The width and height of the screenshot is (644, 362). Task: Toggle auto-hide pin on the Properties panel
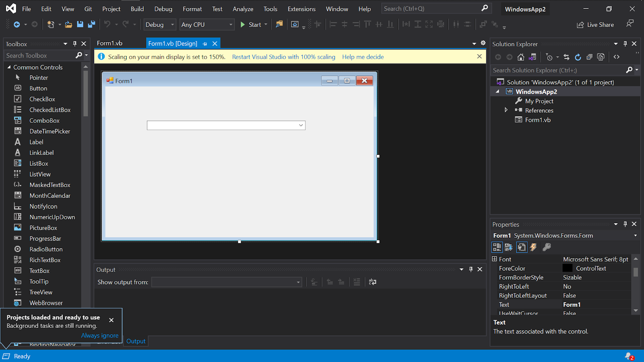(x=625, y=224)
